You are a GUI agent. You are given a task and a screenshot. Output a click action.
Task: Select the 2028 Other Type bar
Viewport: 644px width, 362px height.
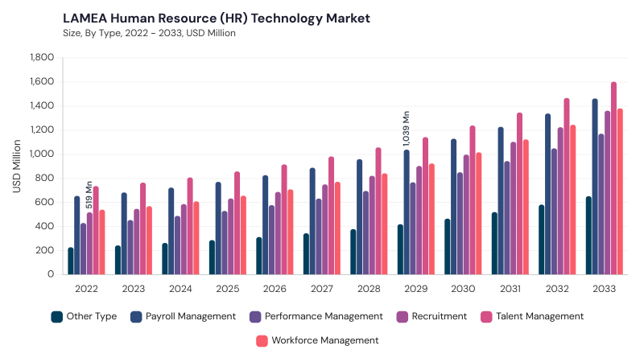353,252
